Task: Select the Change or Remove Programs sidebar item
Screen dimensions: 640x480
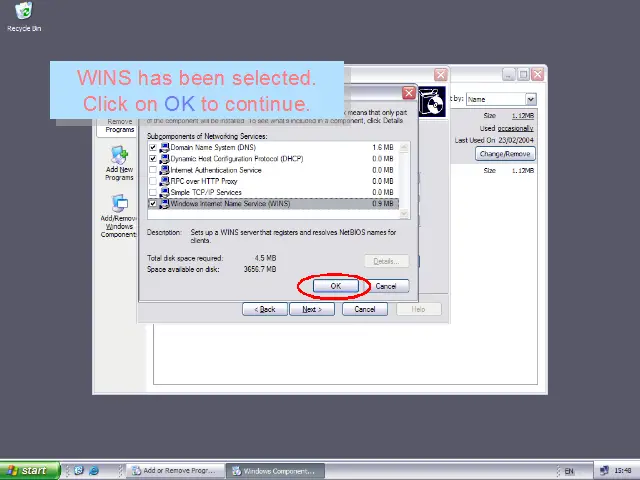Action: [x=119, y=126]
